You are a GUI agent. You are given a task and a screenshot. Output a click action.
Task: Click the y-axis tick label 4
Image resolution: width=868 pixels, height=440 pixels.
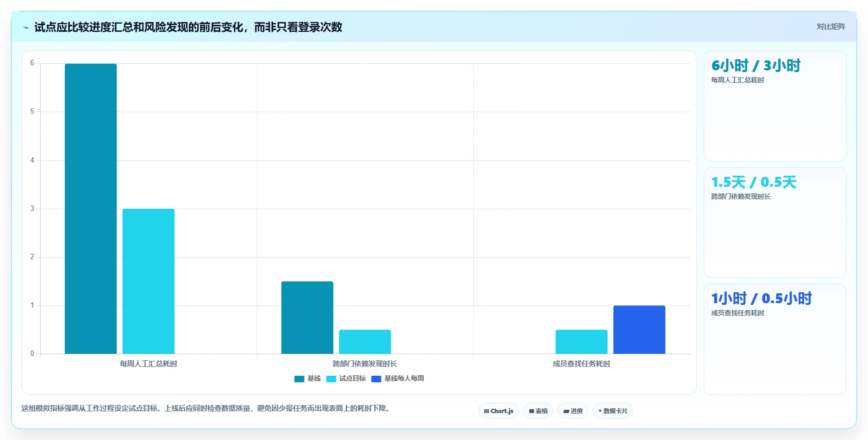point(32,160)
